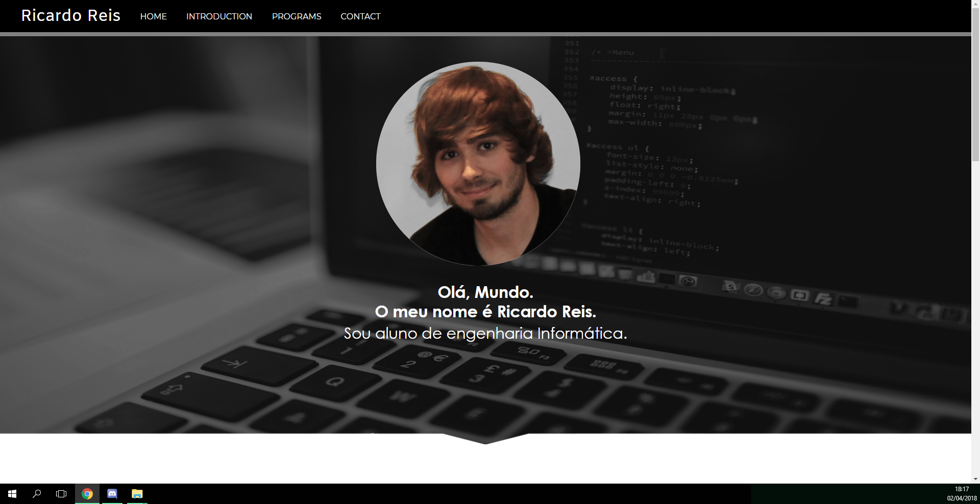Click the Ricardo Reis site logo
Viewport: 980px width, 504px height.
click(x=70, y=16)
